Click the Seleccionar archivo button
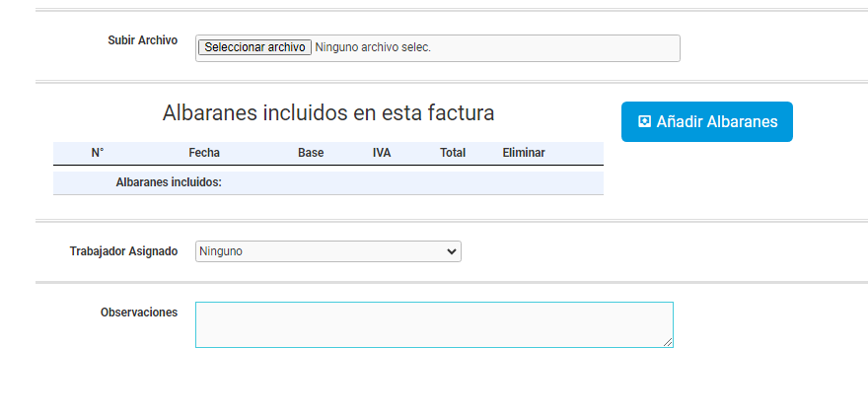The image size is (868, 418). [x=254, y=47]
